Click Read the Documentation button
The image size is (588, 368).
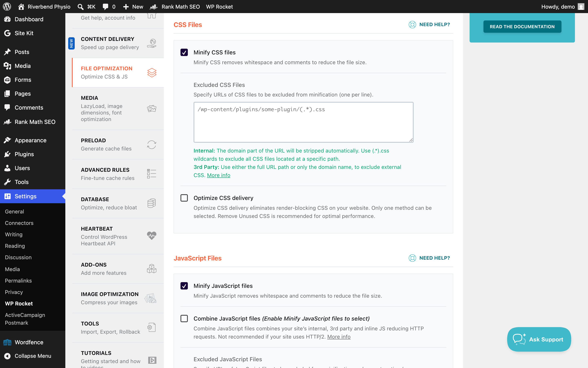[522, 27]
